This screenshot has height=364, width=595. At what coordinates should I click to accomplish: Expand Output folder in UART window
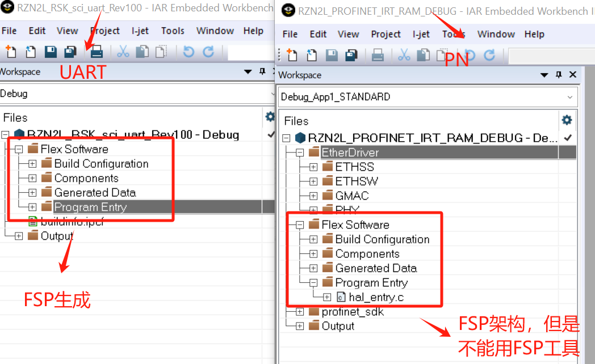tap(19, 236)
